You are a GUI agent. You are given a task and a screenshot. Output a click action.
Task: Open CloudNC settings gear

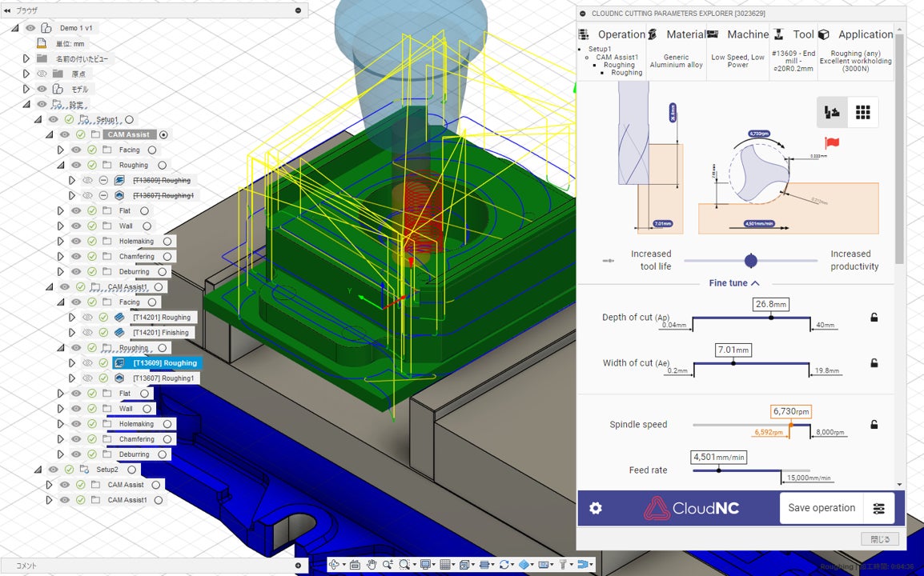click(x=596, y=508)
